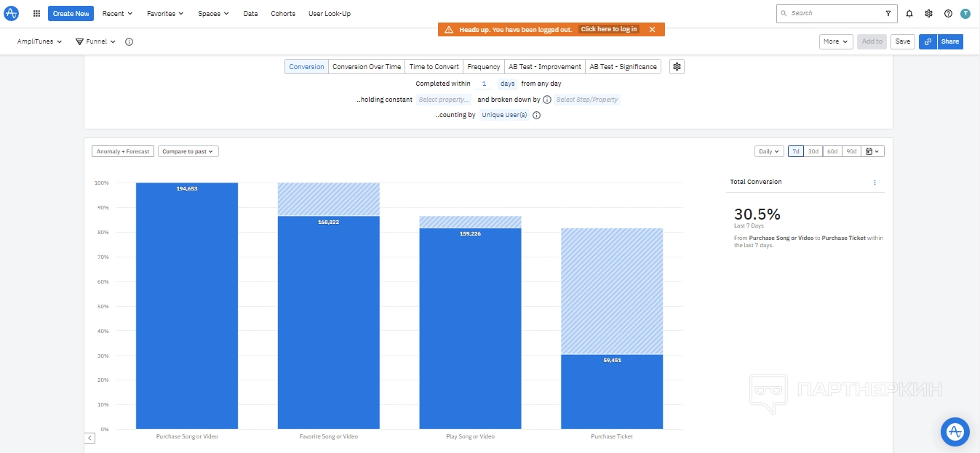Click the Purchase Ticket converted bar
980x453 pixels.
point(611,393)
